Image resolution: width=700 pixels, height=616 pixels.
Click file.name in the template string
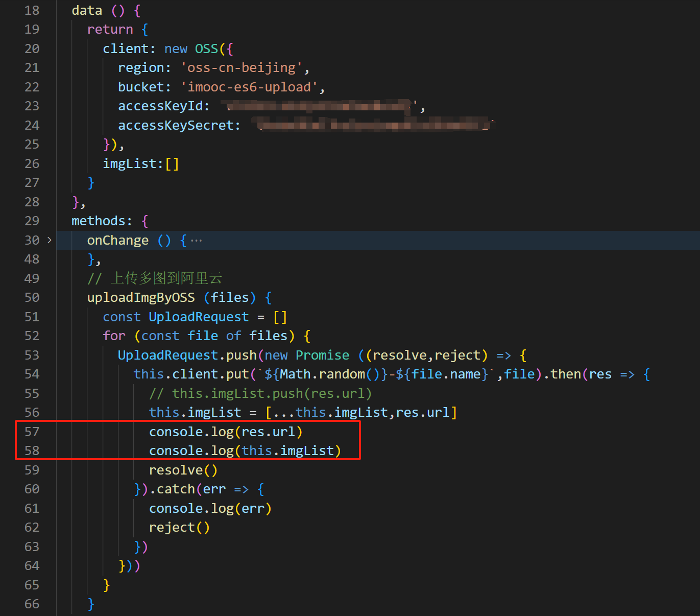tap(446, 374)
